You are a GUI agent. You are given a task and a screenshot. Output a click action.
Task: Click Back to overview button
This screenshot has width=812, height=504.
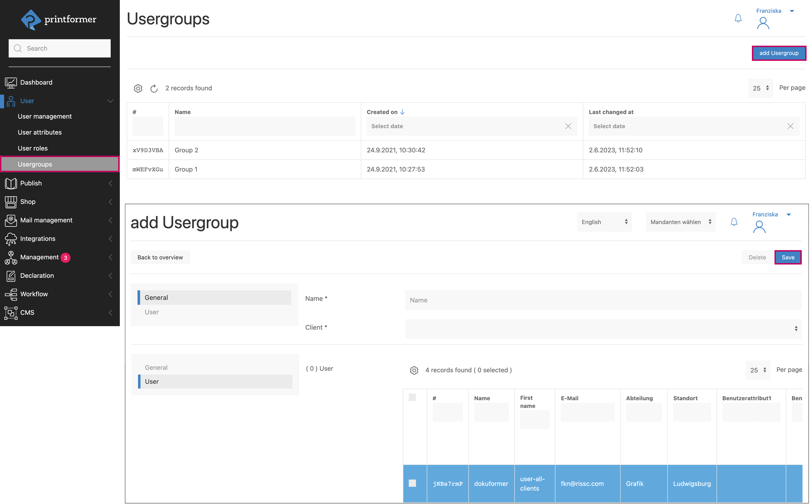point(160,257)
